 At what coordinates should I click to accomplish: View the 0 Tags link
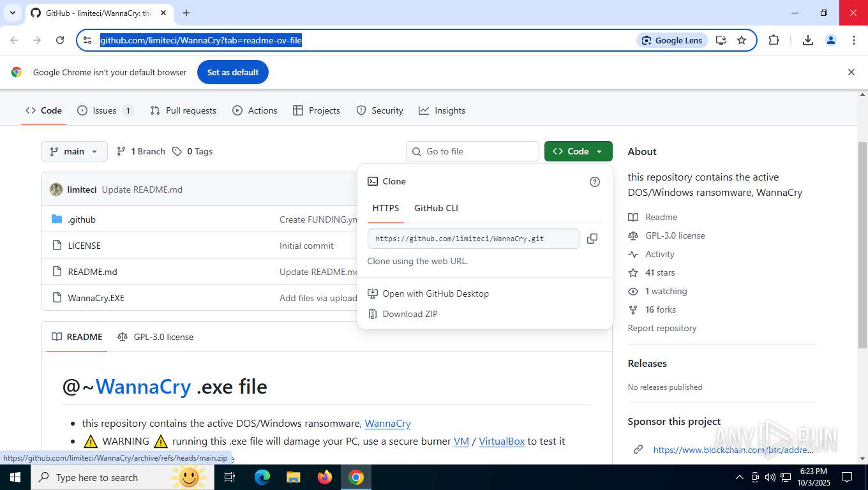[x=192, y=151]
